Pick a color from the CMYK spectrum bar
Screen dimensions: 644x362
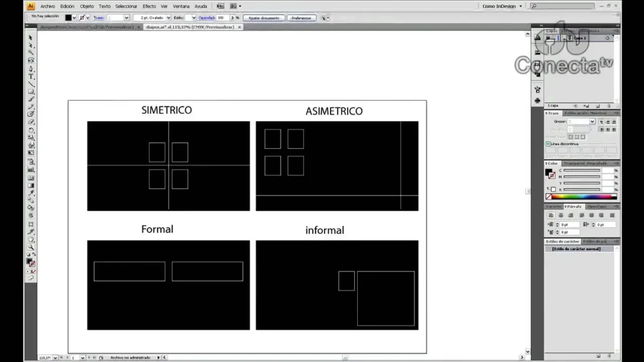(582, 196)
